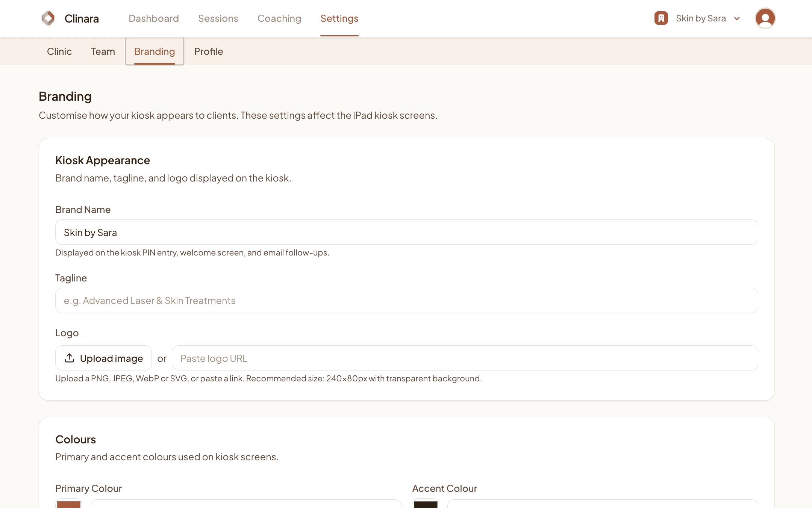This screenshot has height=508, width=812.
Task: Click the Branding page title
Action: pyautogui.click(x=65, y=97)
